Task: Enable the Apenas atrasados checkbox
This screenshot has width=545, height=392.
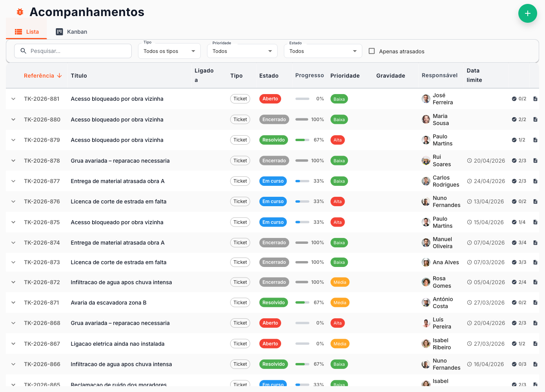Action: point(372,51)
